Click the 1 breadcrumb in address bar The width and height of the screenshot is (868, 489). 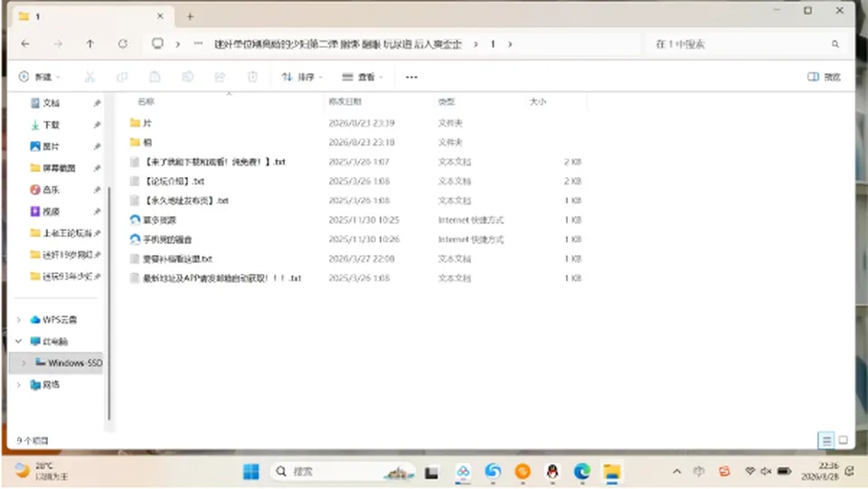click(493, 43)
